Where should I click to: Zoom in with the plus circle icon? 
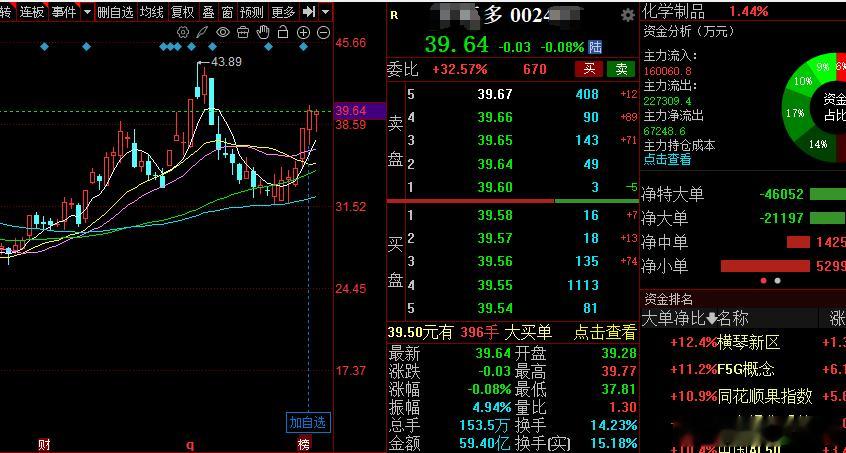pyautogui.click(x=304, y=33)
